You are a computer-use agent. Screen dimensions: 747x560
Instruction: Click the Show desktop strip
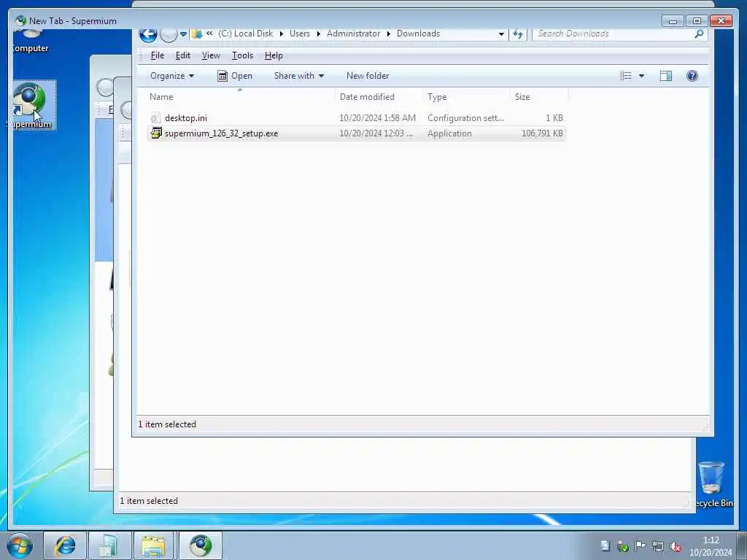[742, 545]
